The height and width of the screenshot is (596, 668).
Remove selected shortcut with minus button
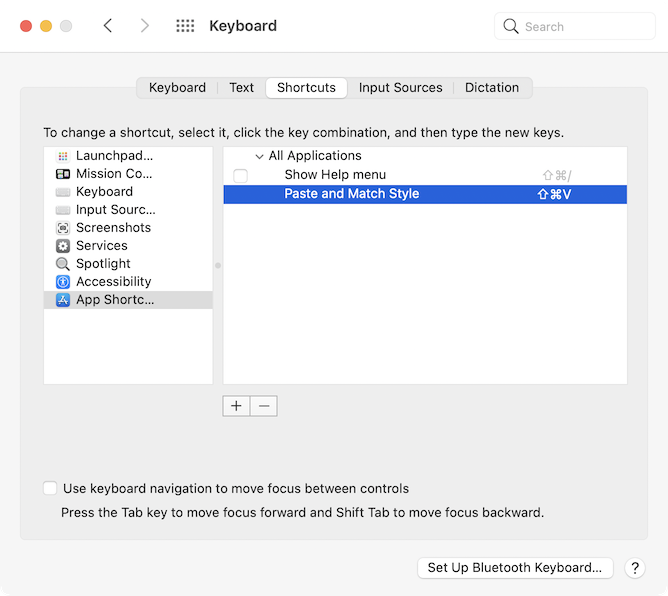263,406
